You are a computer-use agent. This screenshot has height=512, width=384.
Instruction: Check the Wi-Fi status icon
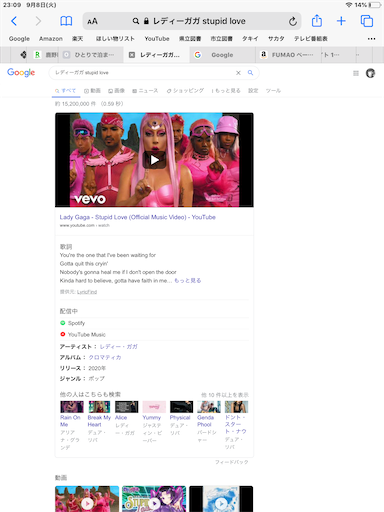point(349,5)
